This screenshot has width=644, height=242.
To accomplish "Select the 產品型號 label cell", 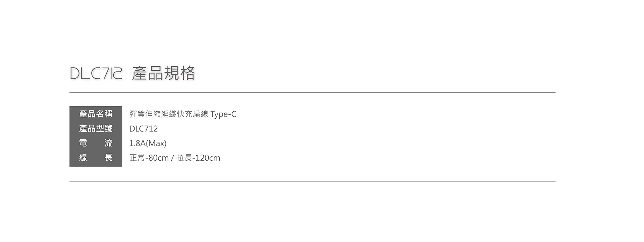I will 96,128.
